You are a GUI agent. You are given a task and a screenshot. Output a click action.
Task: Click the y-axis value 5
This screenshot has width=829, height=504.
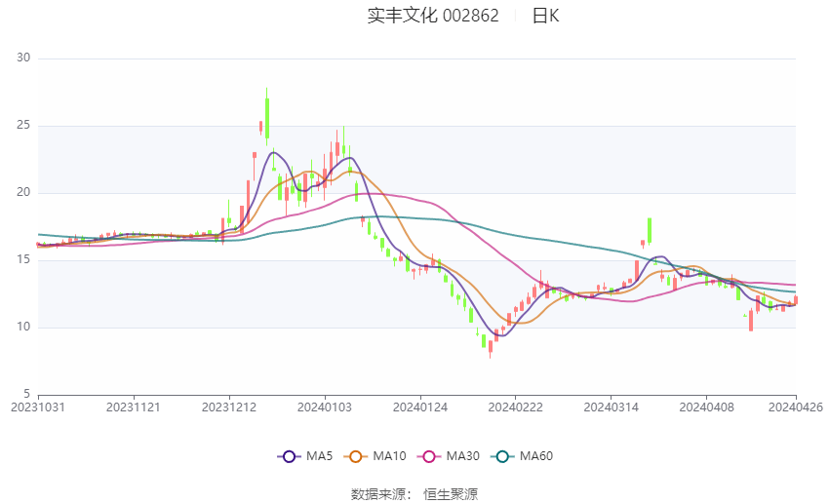pos(27,394)
